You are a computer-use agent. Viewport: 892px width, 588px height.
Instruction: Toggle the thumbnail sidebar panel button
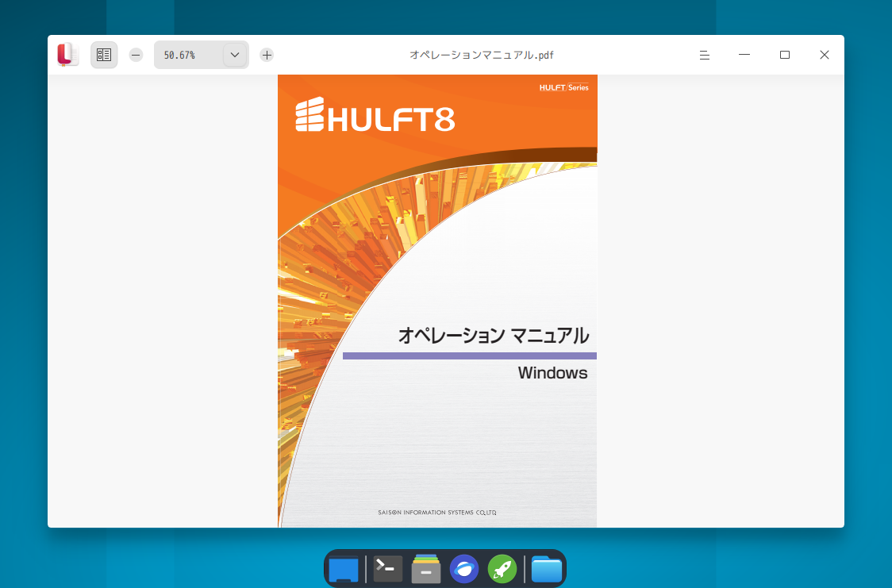[104, 55]
